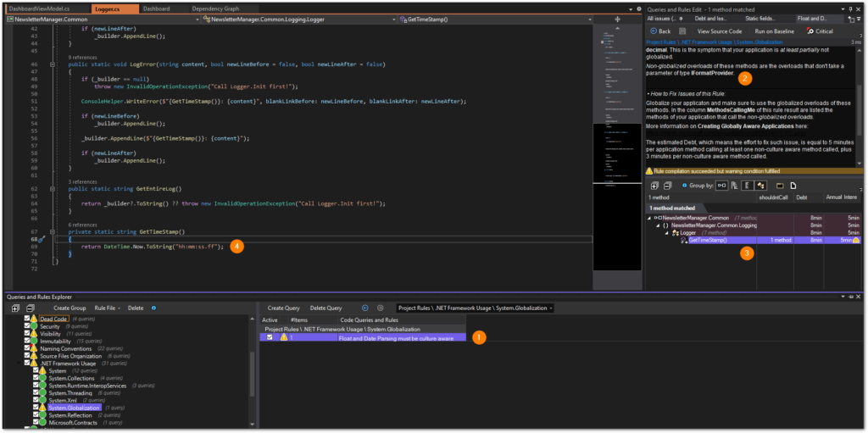Toggle the System.Threading group checkbox
Viewport: 868px width, 433px height.
tap(36, 392)
